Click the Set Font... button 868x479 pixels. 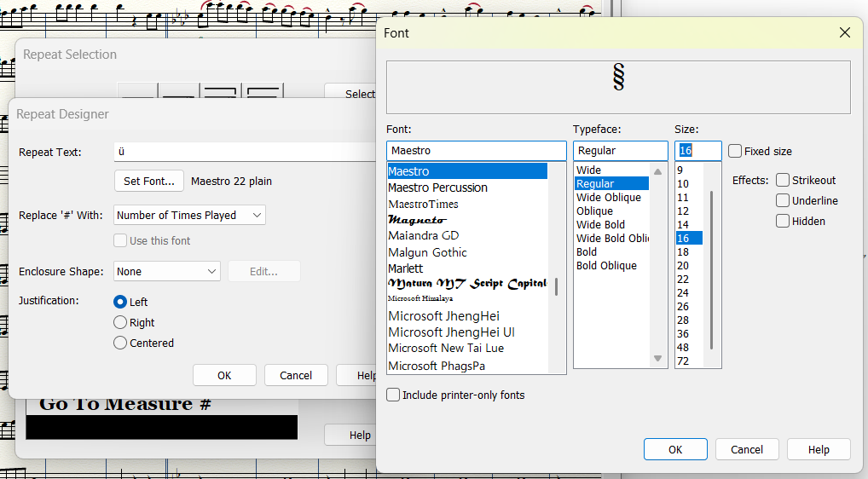[x=148, y=181]
